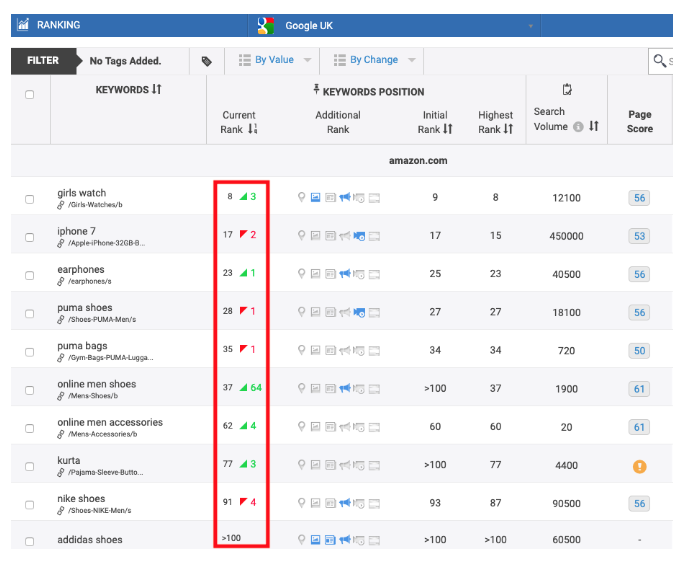Click the blue news card icon in addidas shoes row
Screen dimensions: 695x570
(x=330, y=540)
